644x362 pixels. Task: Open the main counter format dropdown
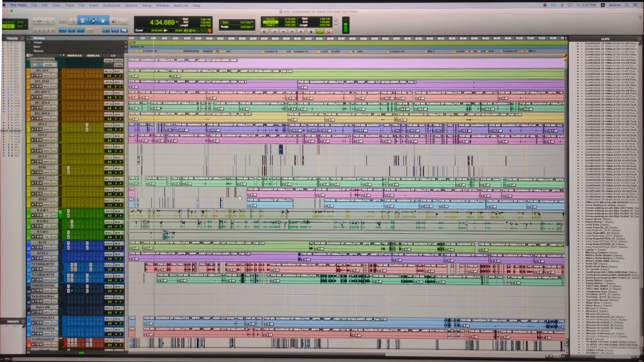click(177, 22)
